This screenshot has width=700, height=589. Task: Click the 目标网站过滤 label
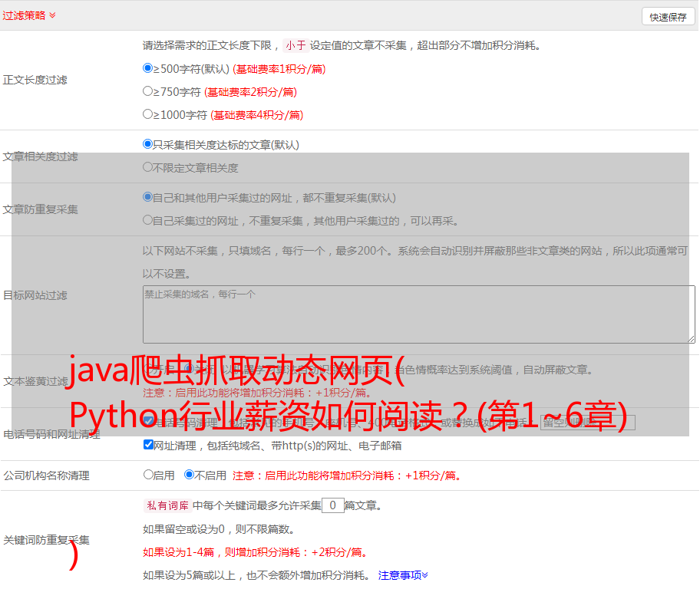click(x=35, y=295)
